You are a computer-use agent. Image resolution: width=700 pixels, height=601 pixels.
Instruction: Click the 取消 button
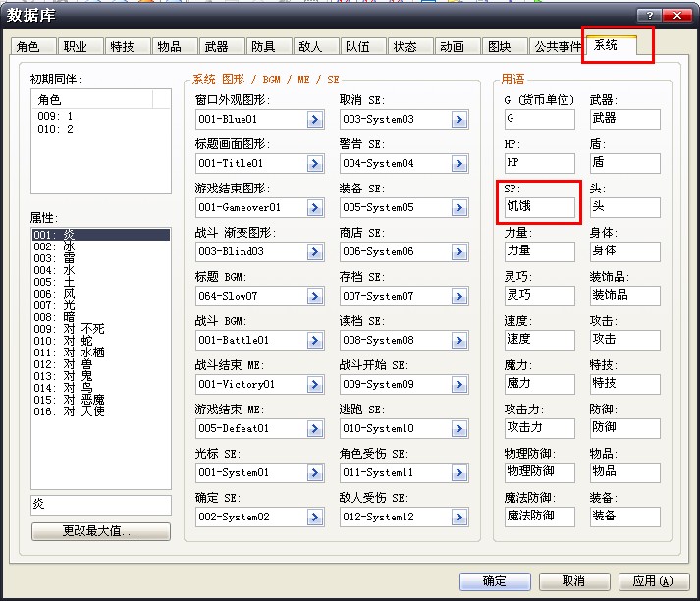tap(574, 581)
